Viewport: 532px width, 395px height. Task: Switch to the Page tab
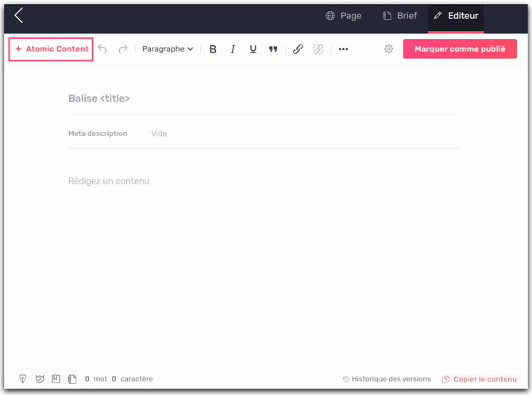pos(343,16)
